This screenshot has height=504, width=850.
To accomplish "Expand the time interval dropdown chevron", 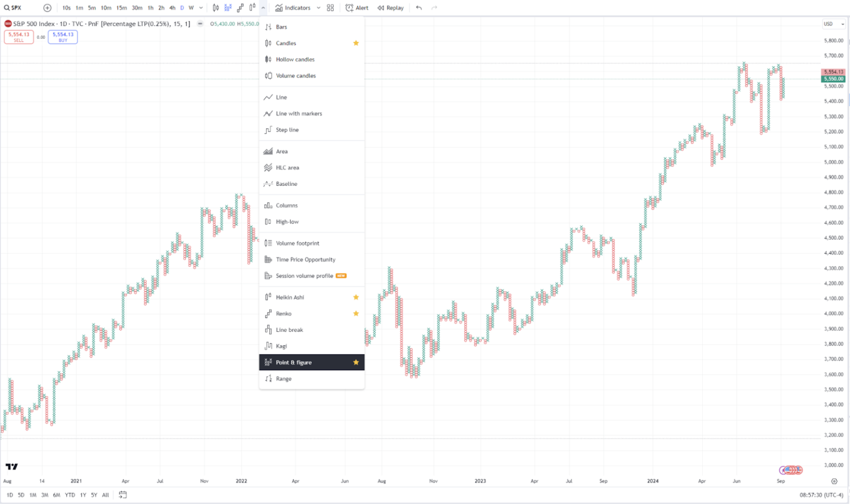I will (201, 8).
